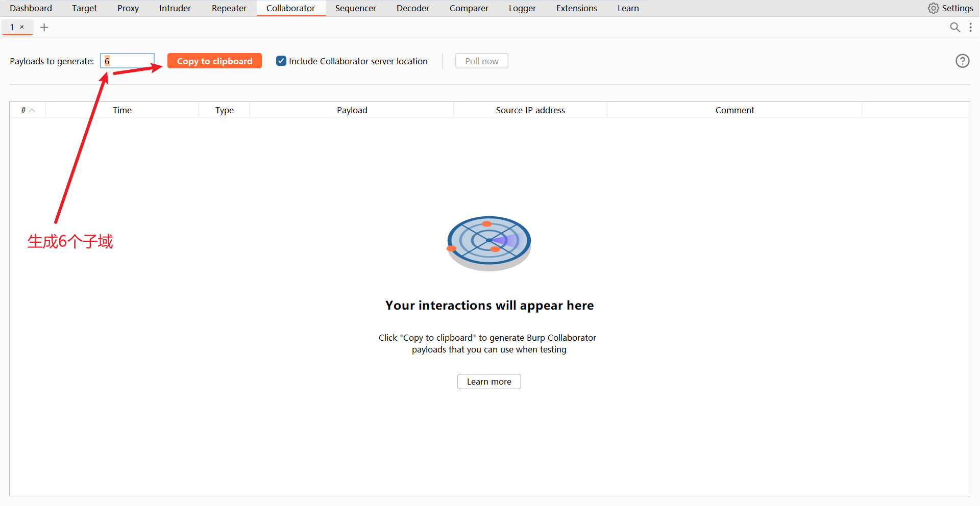Open the Settings gear icon

coord(933,8)
